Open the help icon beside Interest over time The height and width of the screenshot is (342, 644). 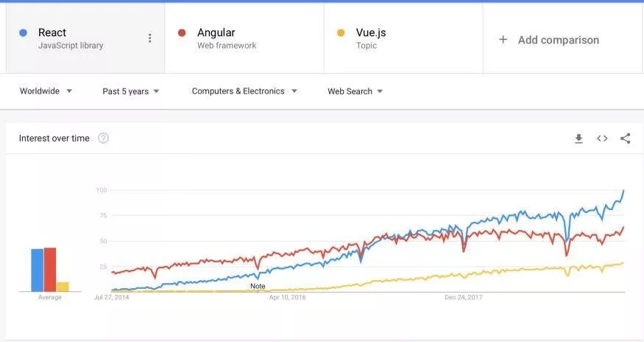104,139
